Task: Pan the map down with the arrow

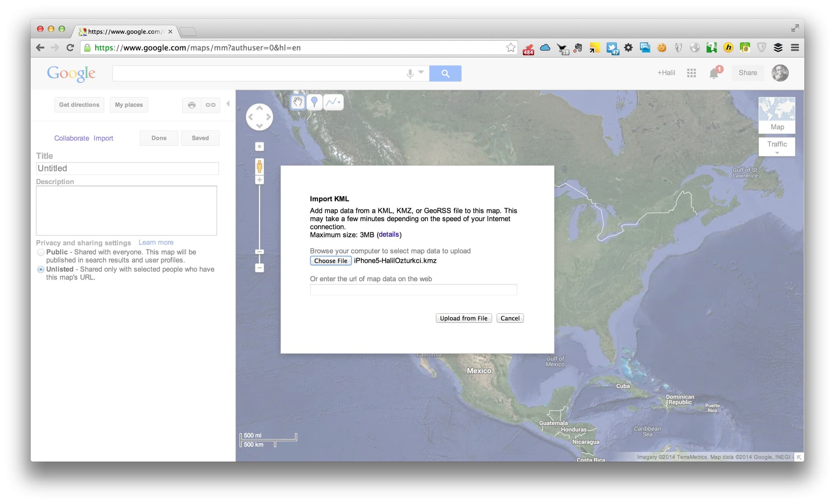Action: [x=260, y=126]
